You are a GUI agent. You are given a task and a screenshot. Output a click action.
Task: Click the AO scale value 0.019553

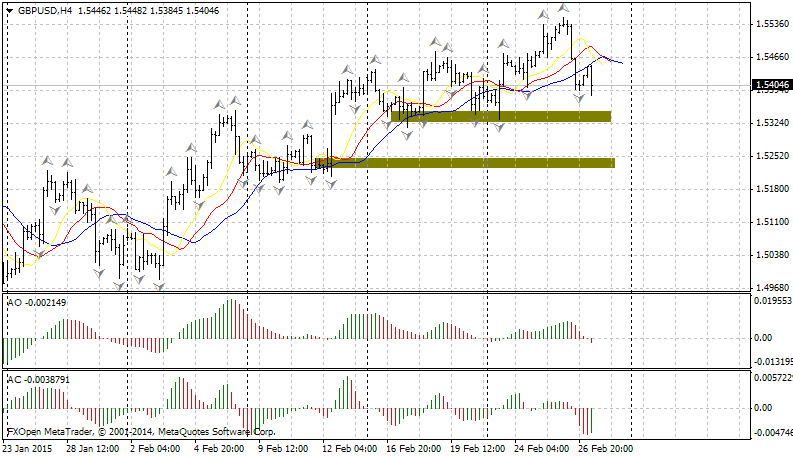tap(771, 300)
